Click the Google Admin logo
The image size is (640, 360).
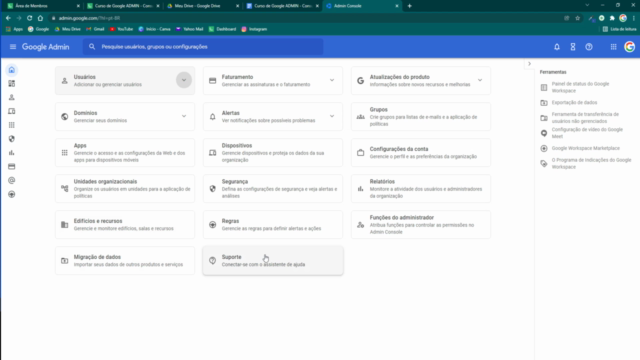click(x=45, y=47)
